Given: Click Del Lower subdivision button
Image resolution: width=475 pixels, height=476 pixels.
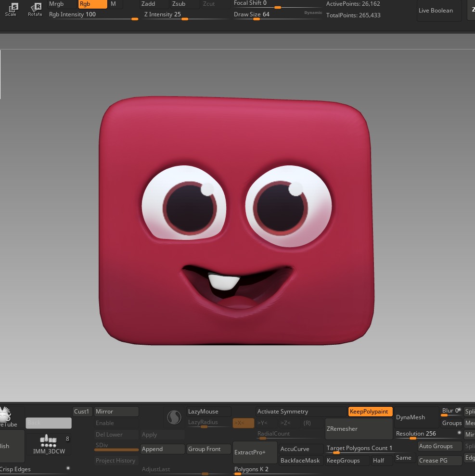Looking at the screenshot, I should pos(116,435).
